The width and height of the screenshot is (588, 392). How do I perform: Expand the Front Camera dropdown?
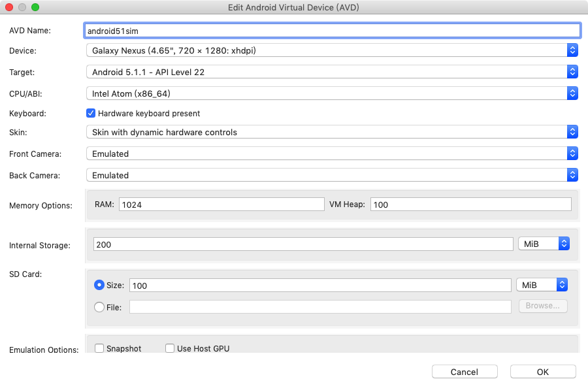(332, 154)
